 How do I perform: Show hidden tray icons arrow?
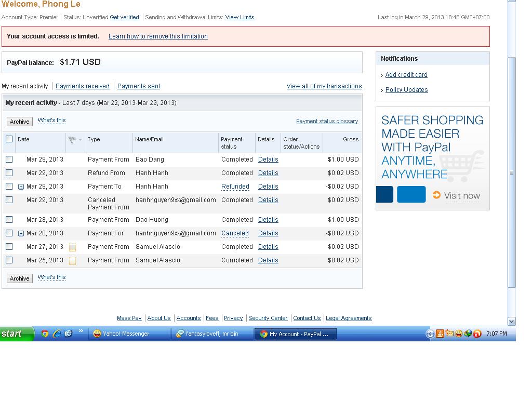click(x=430, y=334)
